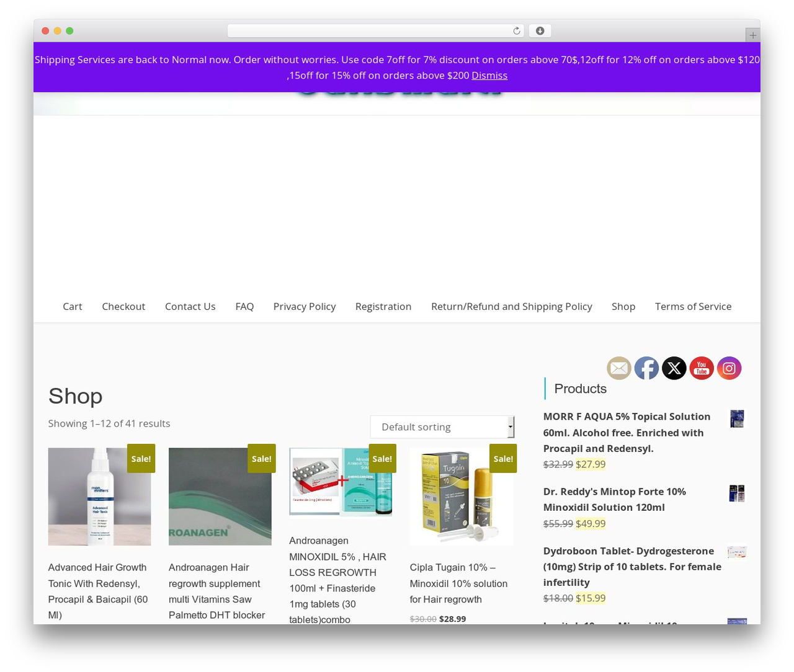Open Androanagen Hair regrowth supplement title

(217, 591)
